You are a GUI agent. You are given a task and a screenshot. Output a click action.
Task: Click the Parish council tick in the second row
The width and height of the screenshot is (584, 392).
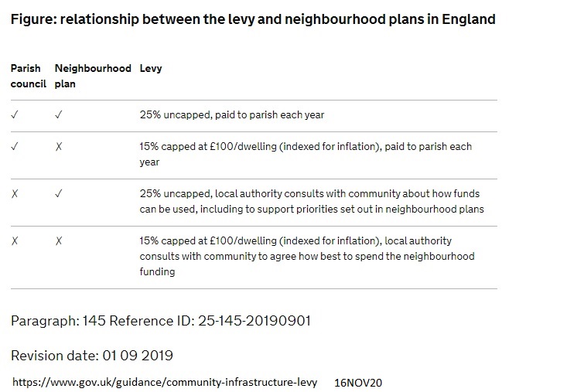(15, 147)
